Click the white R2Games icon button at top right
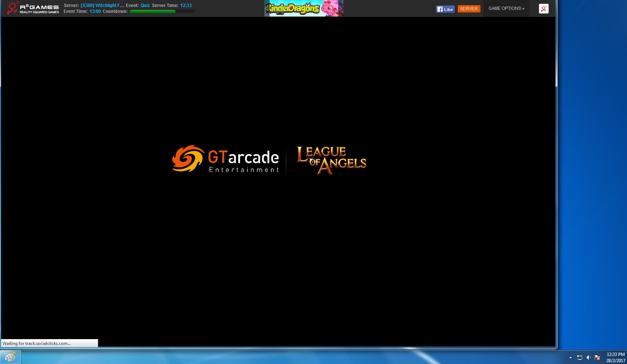627x364 pixels. pyautogui.click(x=544, y=8)
